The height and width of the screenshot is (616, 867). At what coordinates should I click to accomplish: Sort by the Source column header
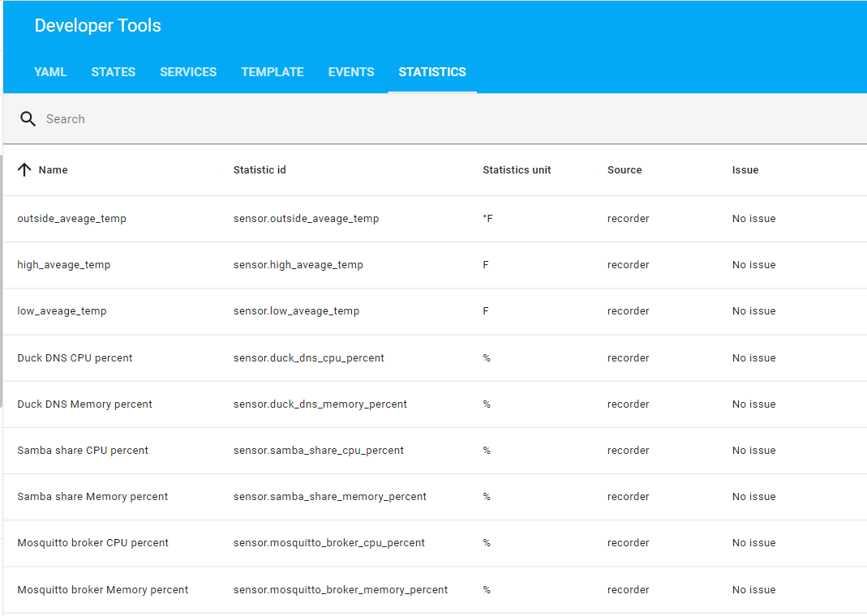click(624, 169)
